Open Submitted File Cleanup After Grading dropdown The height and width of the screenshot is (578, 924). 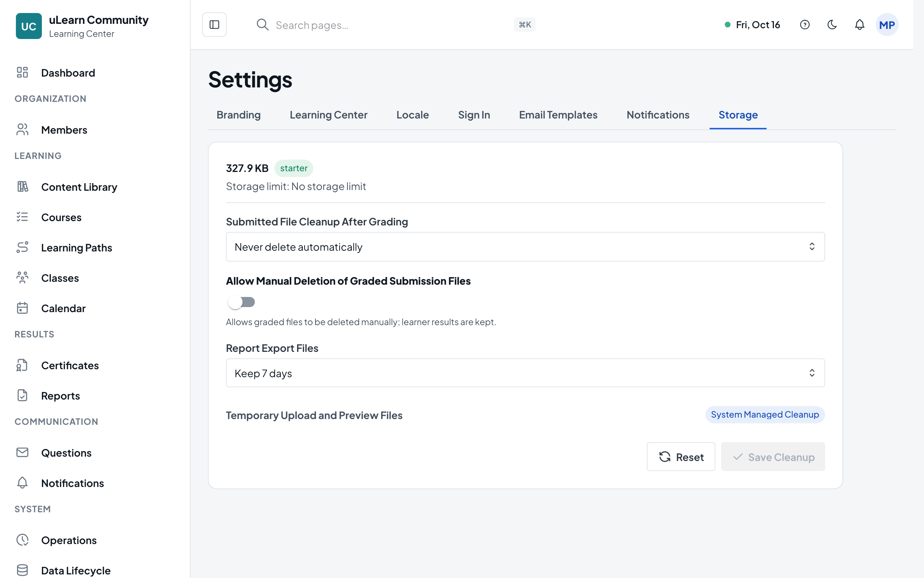(x=525, y=247)
